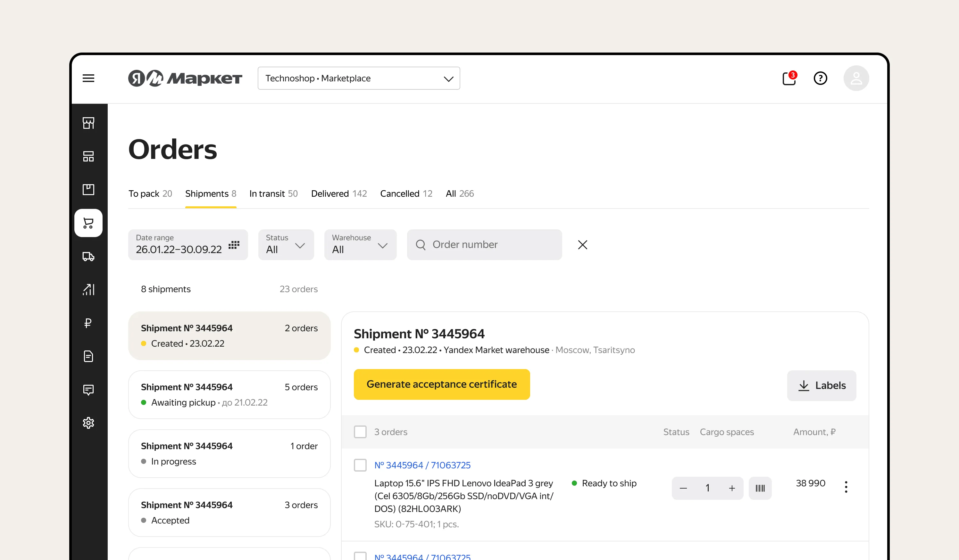Click the Order number search field
Viewport: 959px width, 560px height.
coord(484,245)
